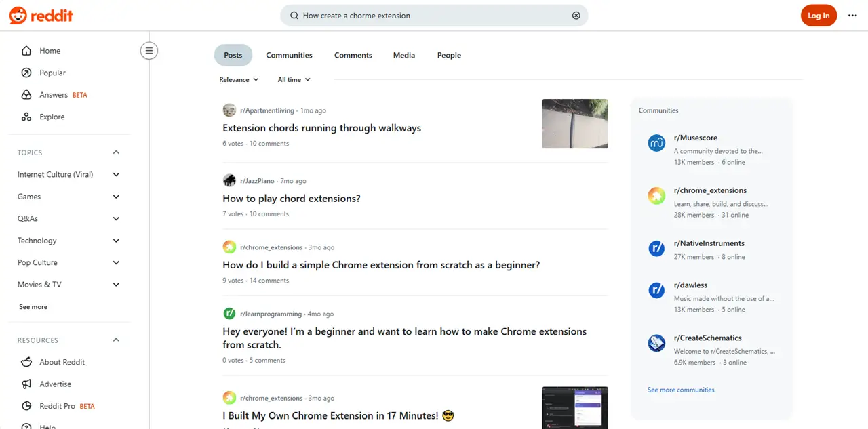
Task: Open I Built My Own Chrome Extension post
Action: coord(338,415)
